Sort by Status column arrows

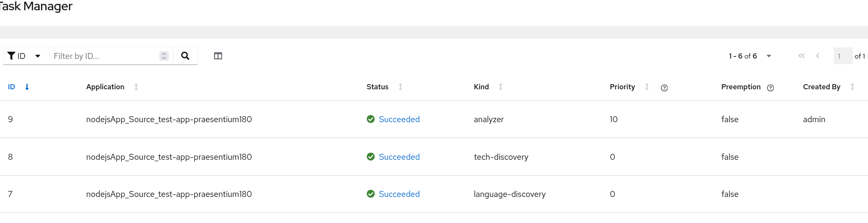pos(400,87)
